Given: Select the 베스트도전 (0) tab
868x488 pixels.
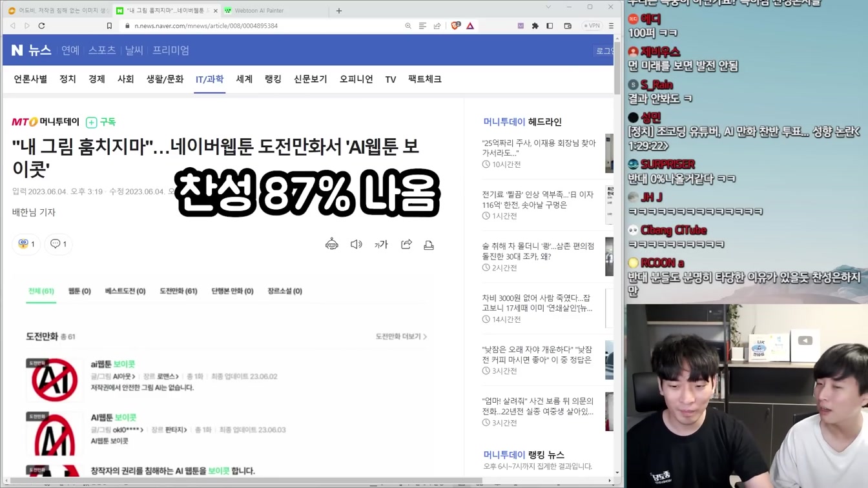Looking at the screenshot, I should point(125,291).
